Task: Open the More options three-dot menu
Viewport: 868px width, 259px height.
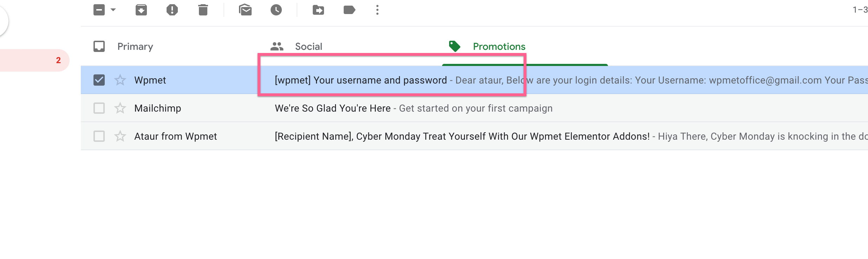Action: click(377, 10)
